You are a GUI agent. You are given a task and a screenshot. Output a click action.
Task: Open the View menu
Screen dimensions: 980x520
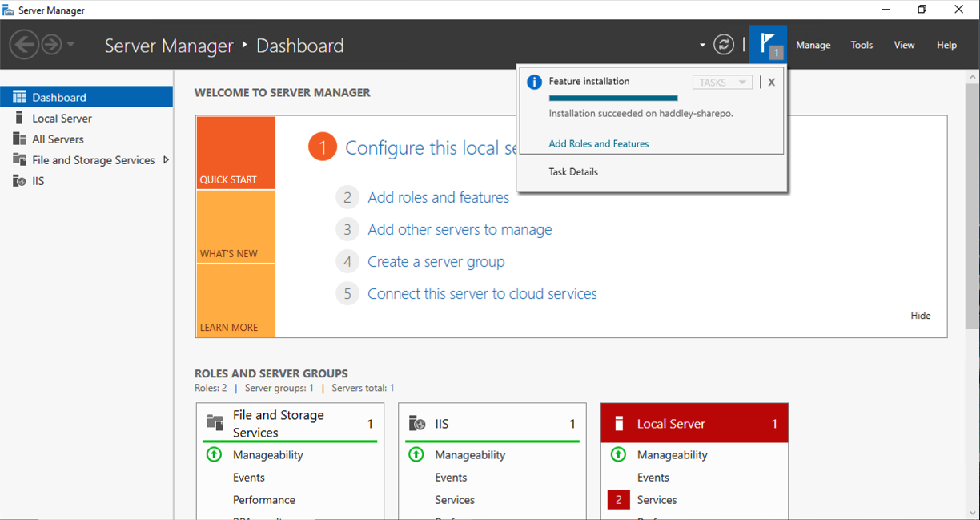pyautogui.click(x=904, y=45)
